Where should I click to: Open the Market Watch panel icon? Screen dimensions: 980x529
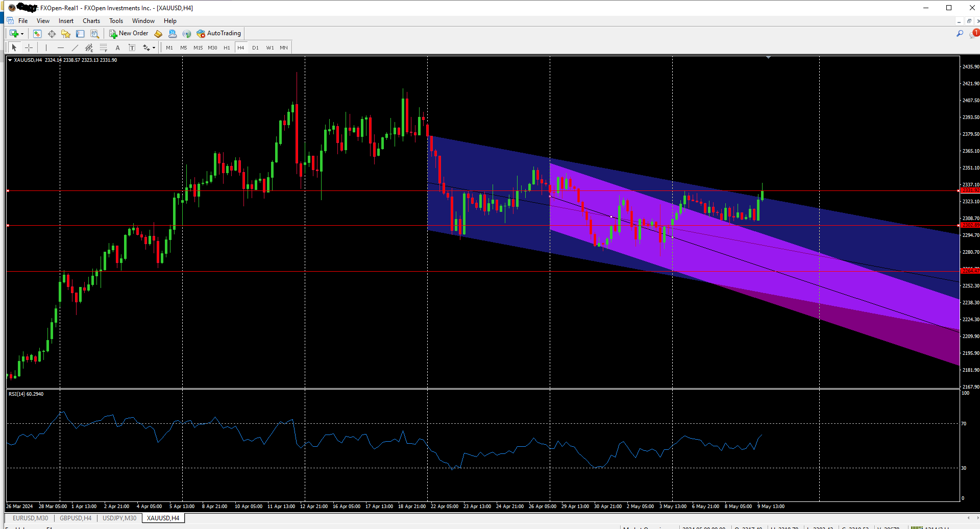coord(37,34)
